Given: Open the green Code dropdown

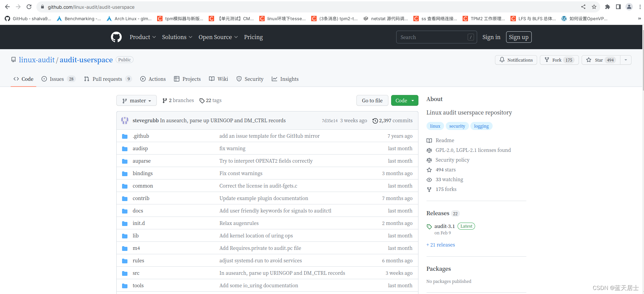Looking at the screenshot, I should coord(405,100).
